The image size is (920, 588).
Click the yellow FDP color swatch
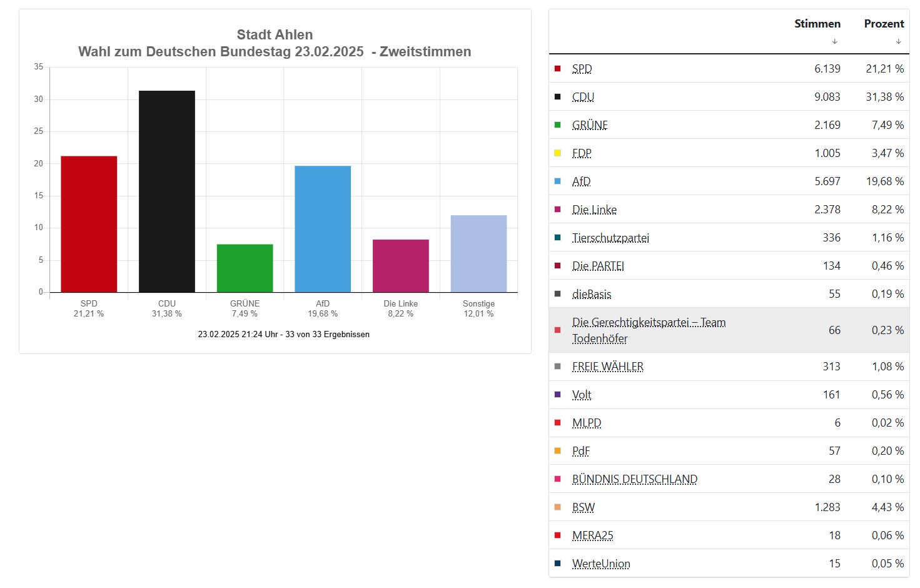(557, 153)
